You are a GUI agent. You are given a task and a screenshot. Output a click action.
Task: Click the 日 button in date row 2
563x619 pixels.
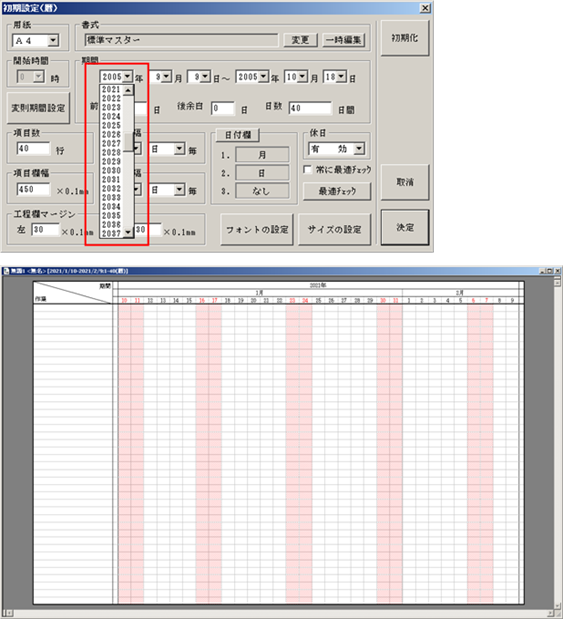262,173
